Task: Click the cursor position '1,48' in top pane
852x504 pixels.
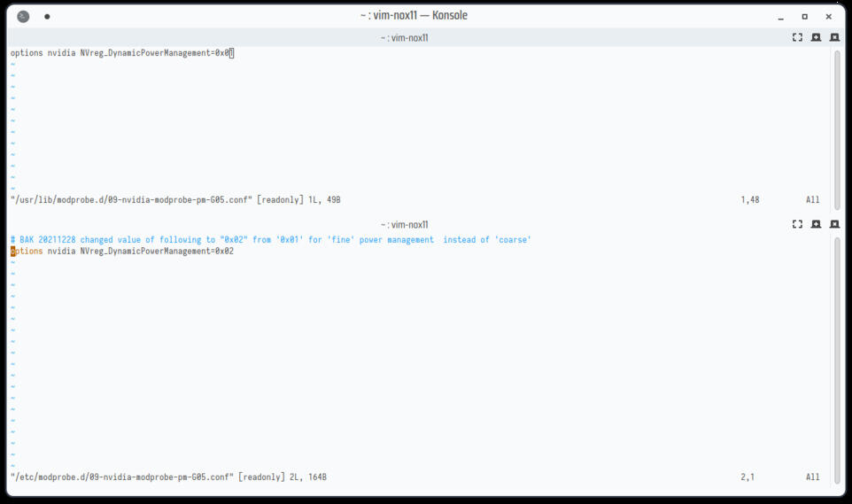Action: [750, 200]
